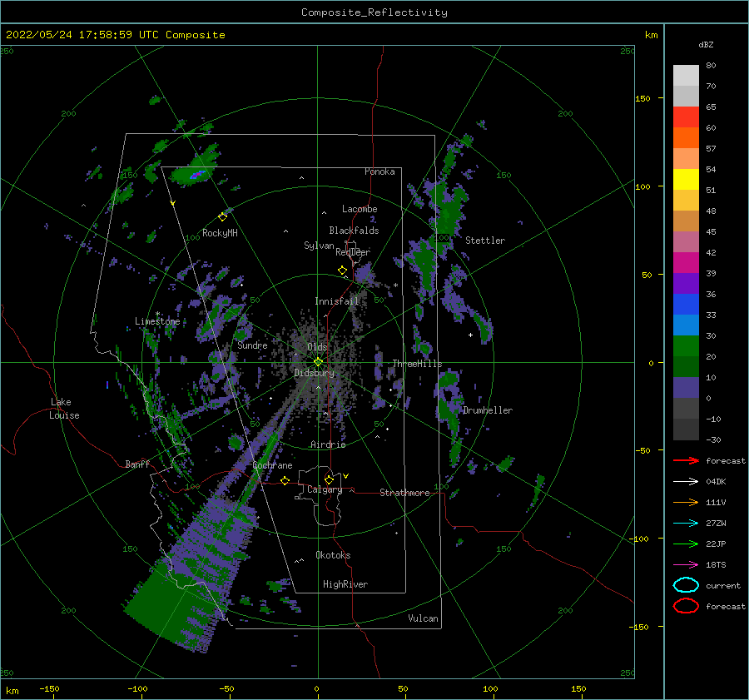
Task: Click the Vulcan town label
Action: [423, 618]
